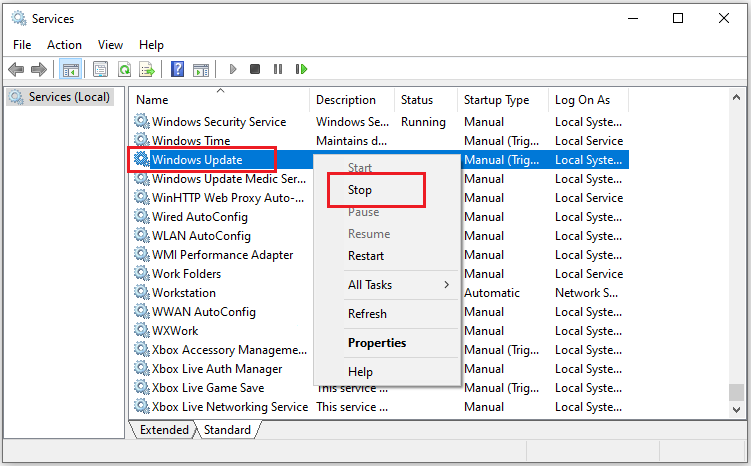Viewport: 751px width, 466px height.
Task: Switch to the Extended tab
Action: [164, 430]
